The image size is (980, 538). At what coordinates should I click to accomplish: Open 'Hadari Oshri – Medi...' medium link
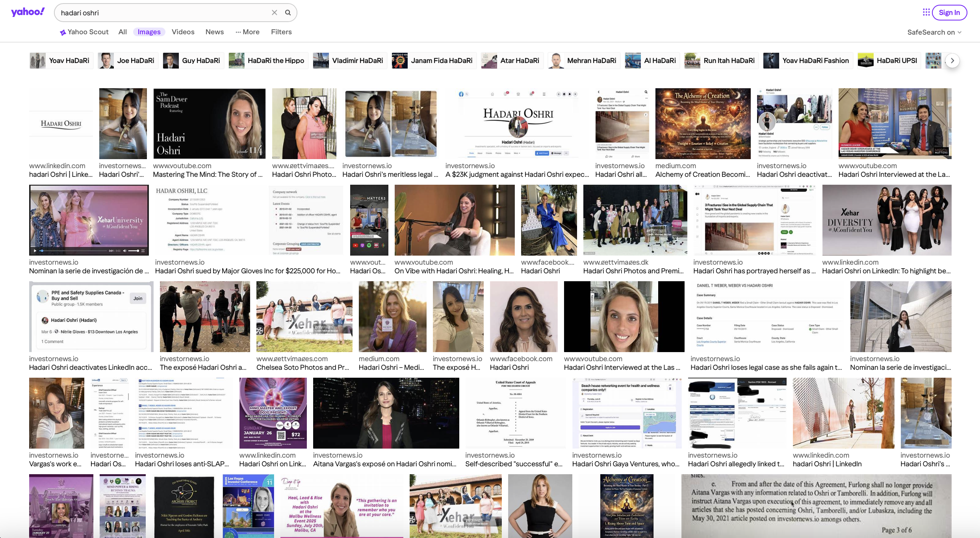(392, 367)
